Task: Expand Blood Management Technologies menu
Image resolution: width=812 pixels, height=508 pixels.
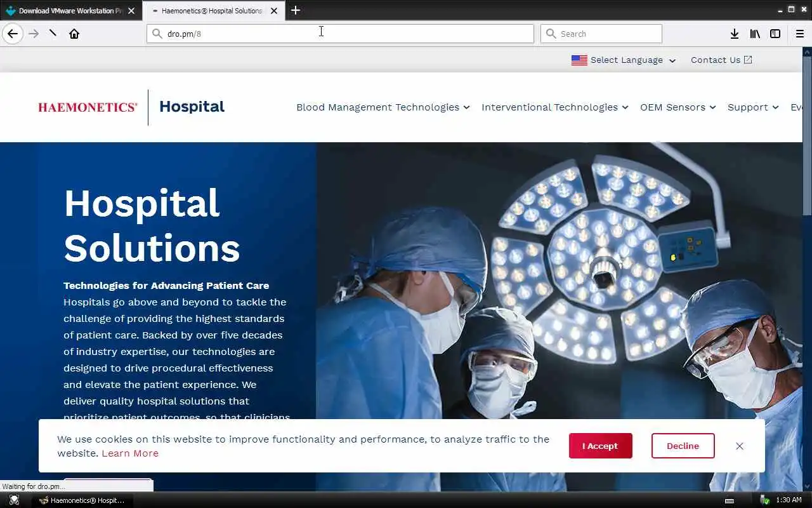Action: pyautogui.click(x=383, y=107)
